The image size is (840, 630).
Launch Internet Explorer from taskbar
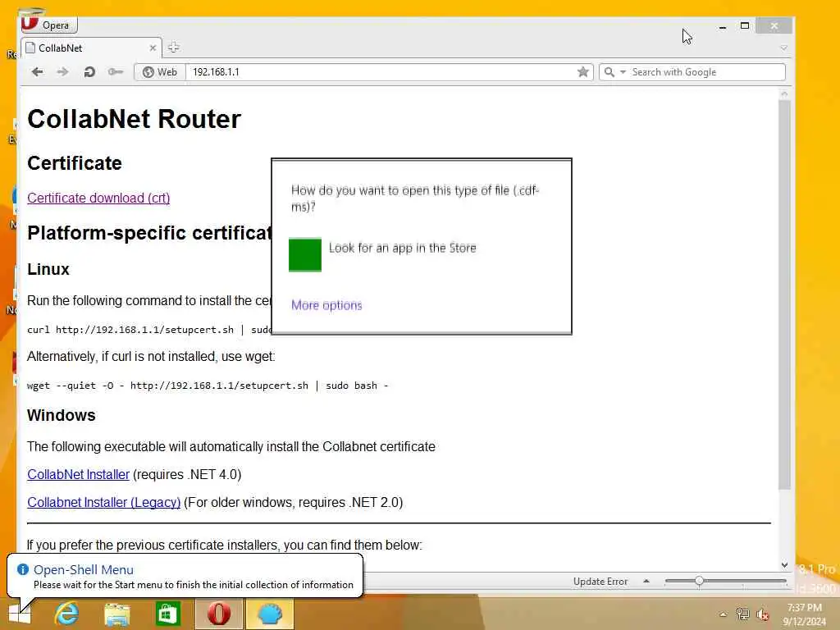click(x=66, y=614)
